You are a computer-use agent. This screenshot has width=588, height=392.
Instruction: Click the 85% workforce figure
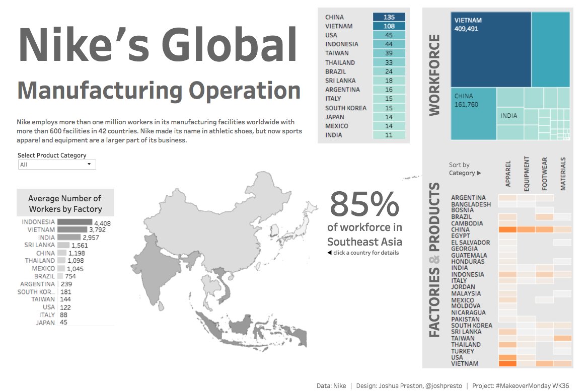[x=364, y=203]
